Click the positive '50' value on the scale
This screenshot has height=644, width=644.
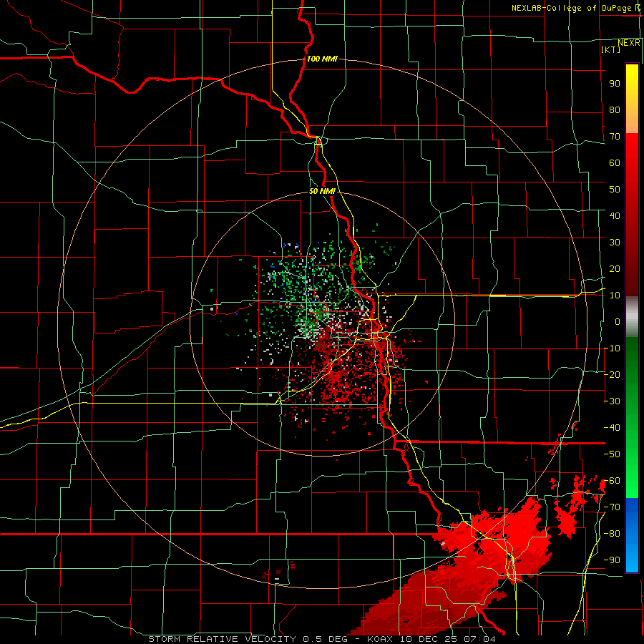(615, 190)
